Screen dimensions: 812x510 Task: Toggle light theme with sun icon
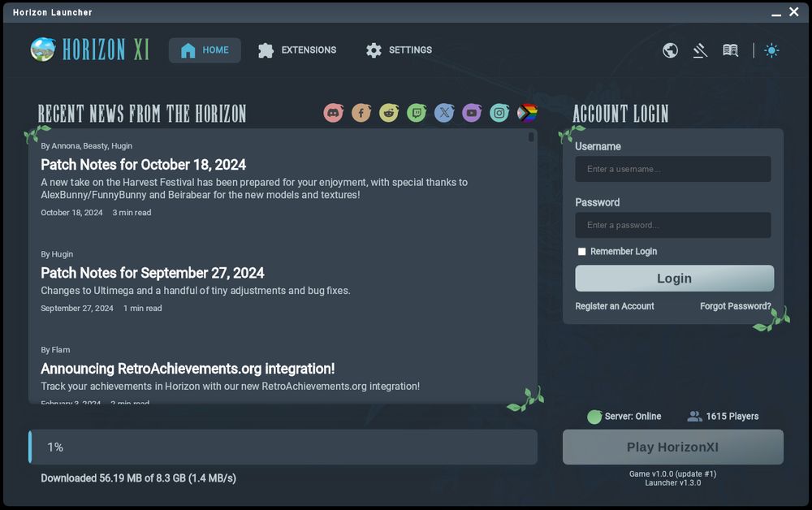point(771,50)
